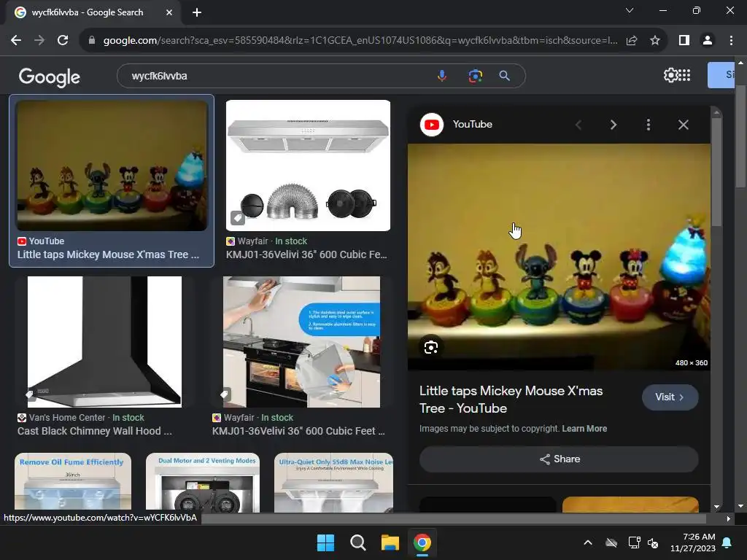Go to the previous image in preview
The image size is (747, 560).
[x=578, y=125]
